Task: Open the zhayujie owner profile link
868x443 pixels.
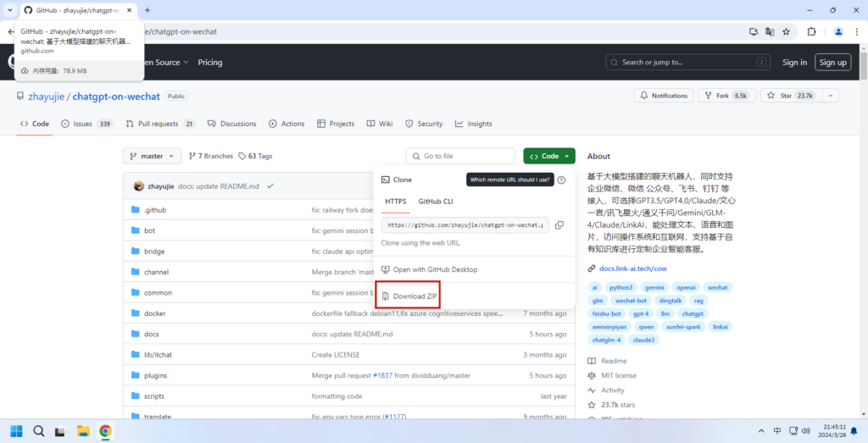Action: pyautogui.click(x=46, y=97)
